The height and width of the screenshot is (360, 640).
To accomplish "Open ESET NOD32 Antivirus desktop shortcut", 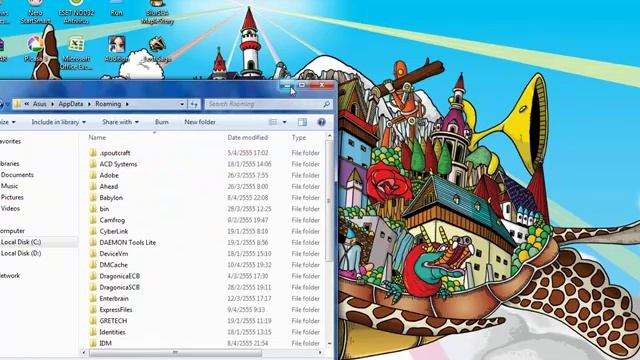I will [76, 11].
